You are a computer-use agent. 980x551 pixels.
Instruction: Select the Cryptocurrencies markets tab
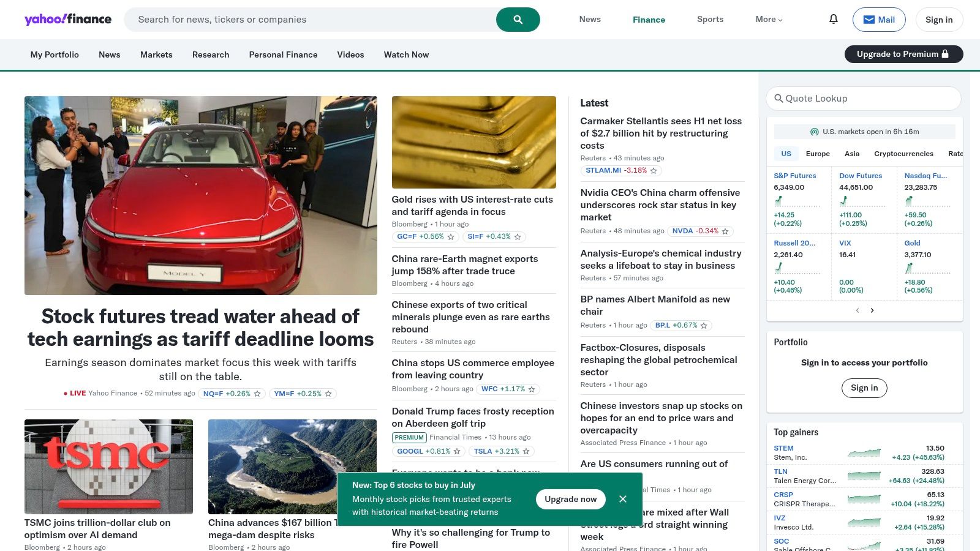pos(903,154)
